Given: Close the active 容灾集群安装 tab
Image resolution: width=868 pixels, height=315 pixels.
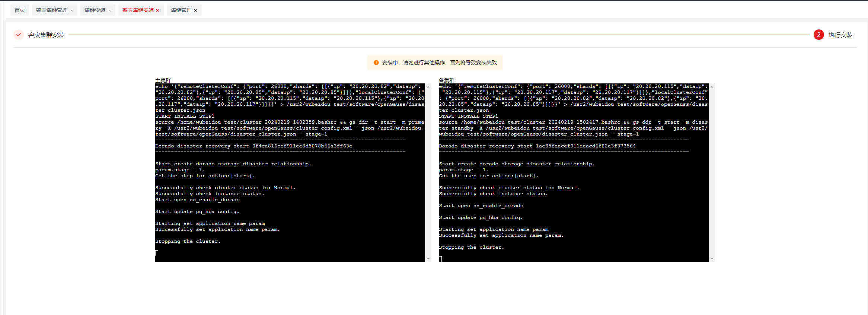Looking at the screenshot, I should pyautogui.click(x=157, y=10).
